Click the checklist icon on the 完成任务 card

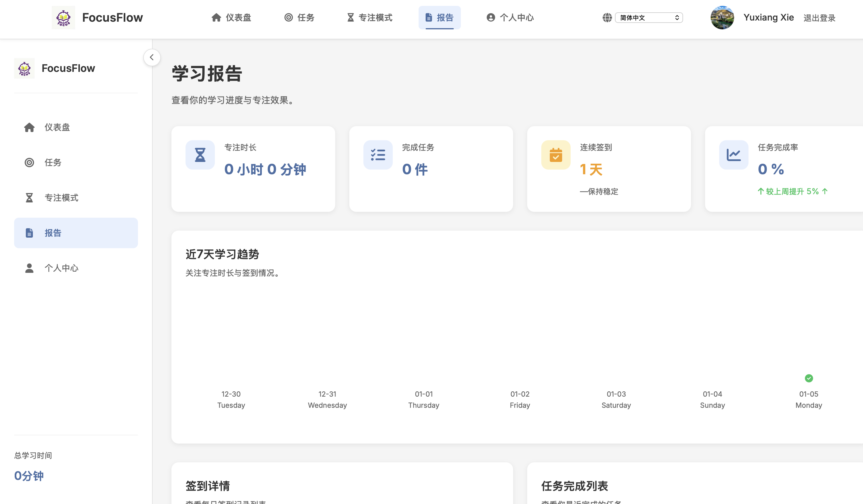378,155
